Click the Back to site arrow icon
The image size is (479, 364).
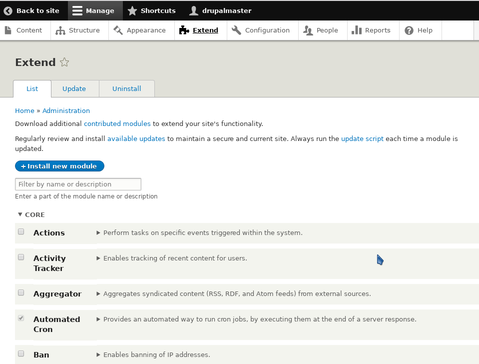pyautogui.click(x=8, y=11)
